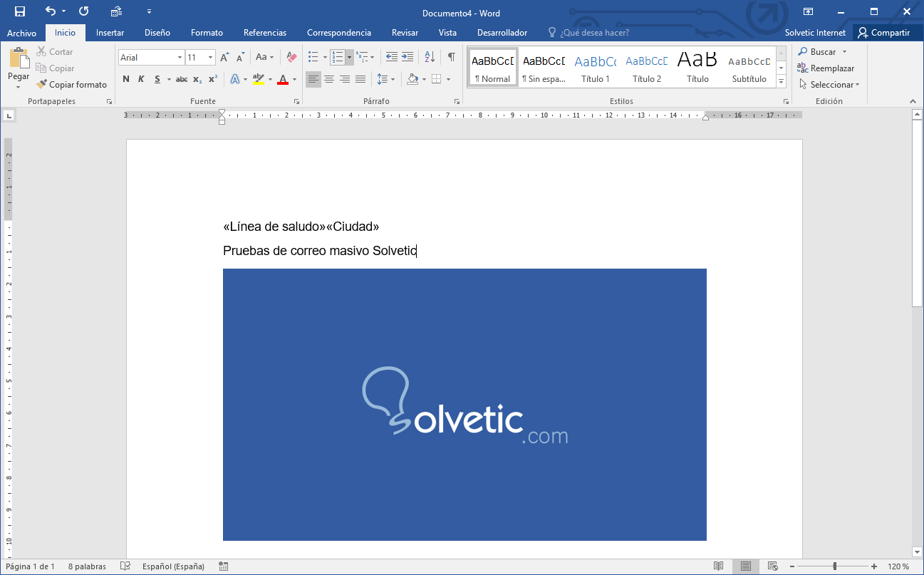Viewport: 924px width, 575px height.
Task: Sort text with the A-Z sort icon
Action: tap(430, 57)
